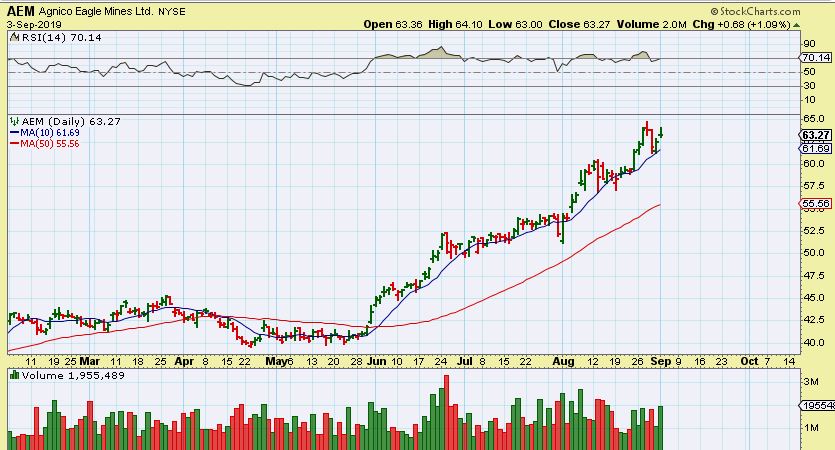
Task: Click the 195548 volume tag on the right axis
Action: pos(817,406)
